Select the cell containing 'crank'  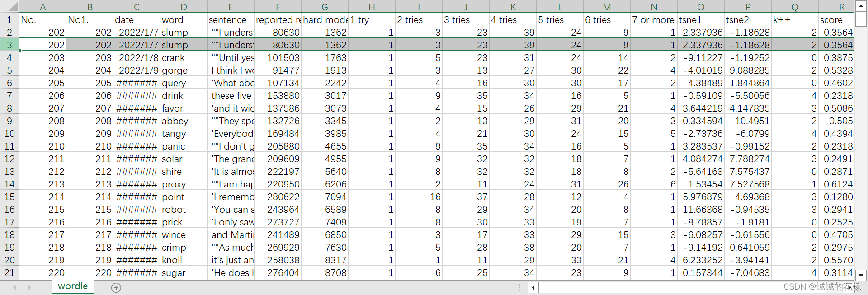184,57
